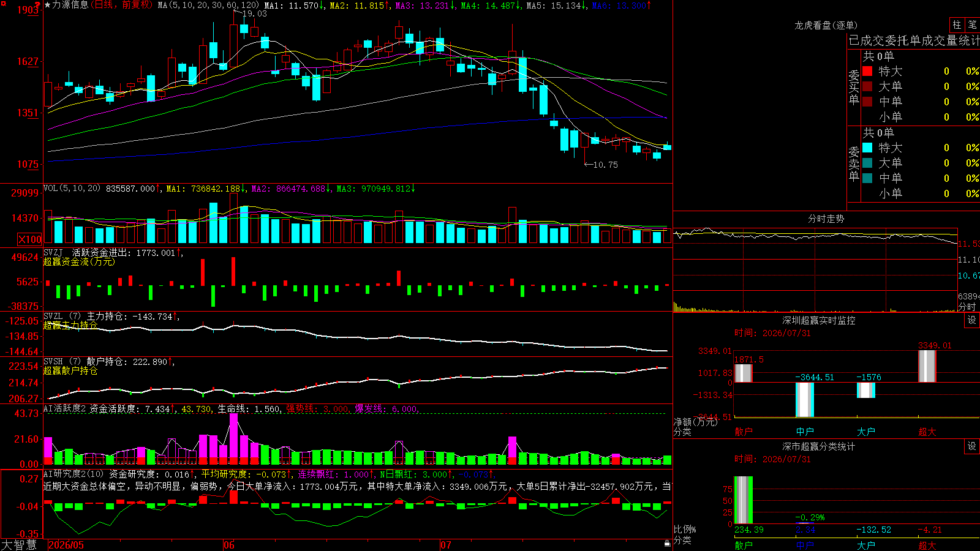Click the 大户 bar in 深圳超赢实时监控
Image resolution: width=980 pixels, height=551 pixels.
(865, 390)
